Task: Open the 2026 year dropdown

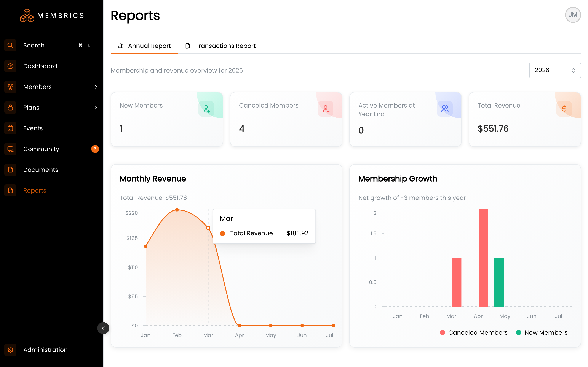Action: pyautogui.click(x=555, y=70)
